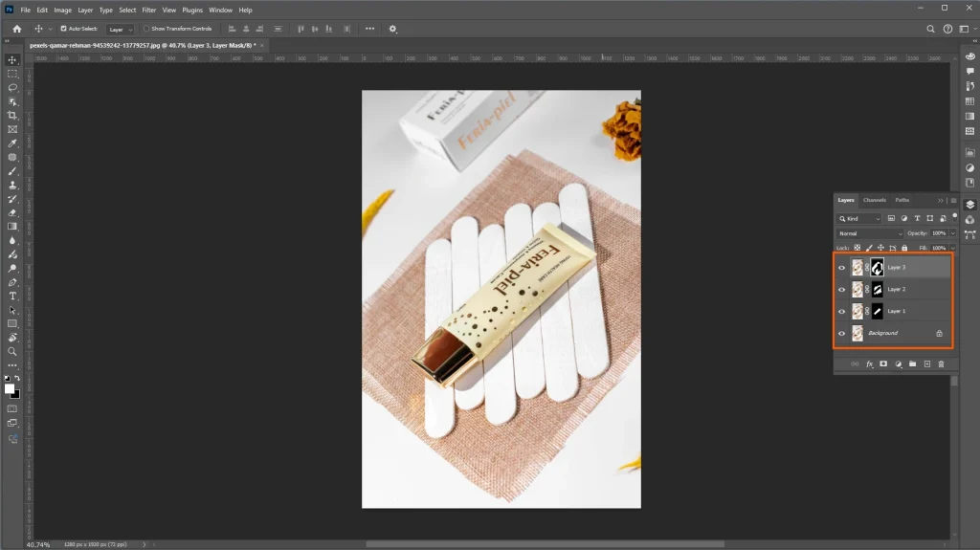
Task: Click the Home icon in options bar
Action: [x=17, y=29]
